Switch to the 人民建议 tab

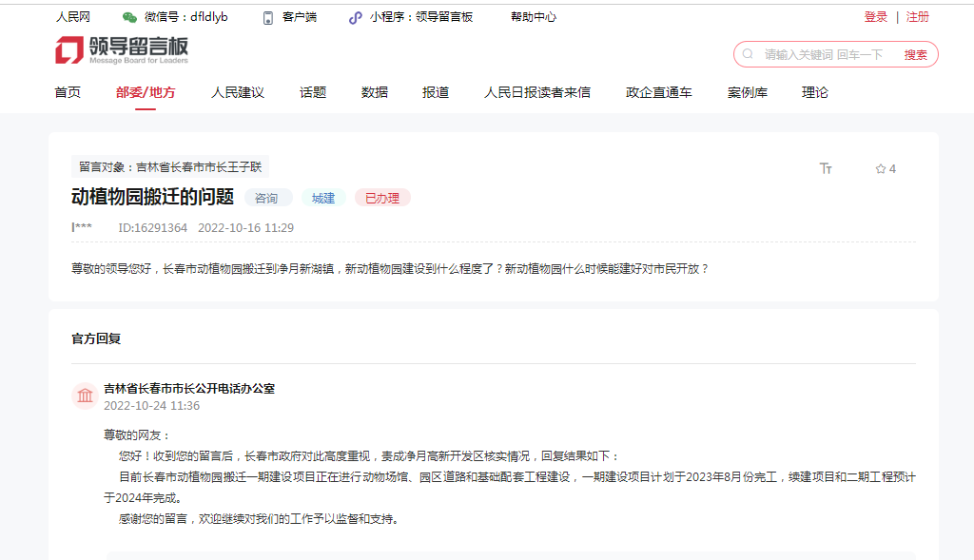[238, 92]
